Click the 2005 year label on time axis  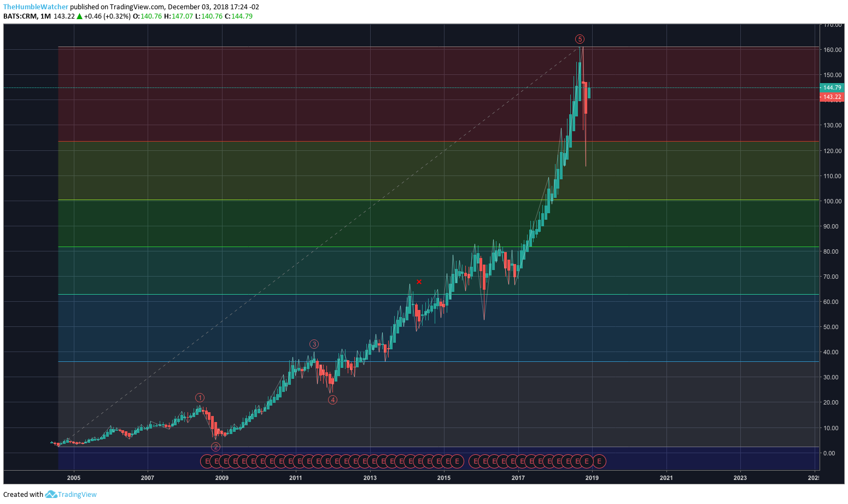point(74,478)
